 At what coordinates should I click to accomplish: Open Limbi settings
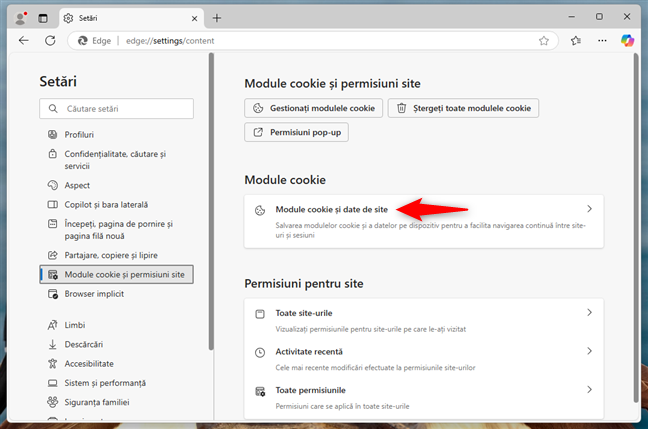(117, 325)
